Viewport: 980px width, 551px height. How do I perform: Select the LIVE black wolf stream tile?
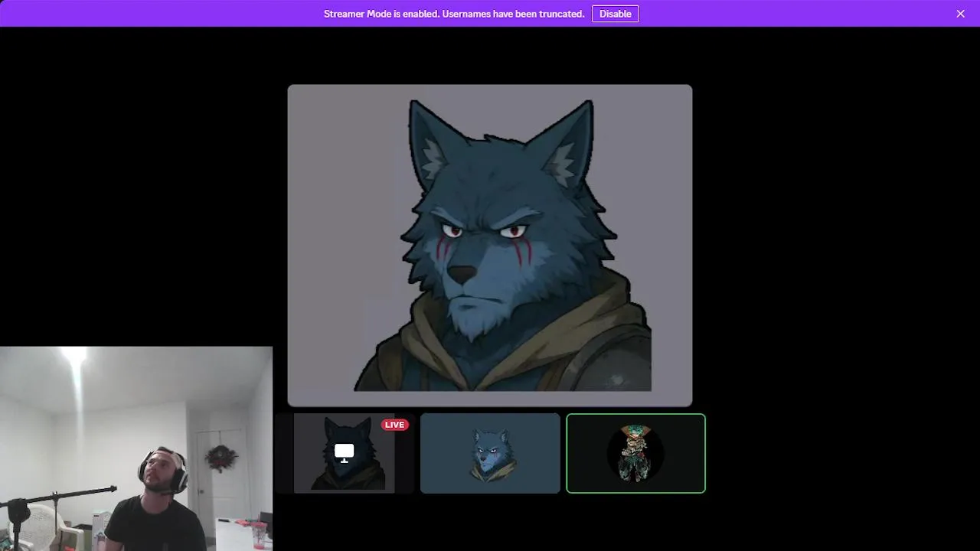[345, 453]
